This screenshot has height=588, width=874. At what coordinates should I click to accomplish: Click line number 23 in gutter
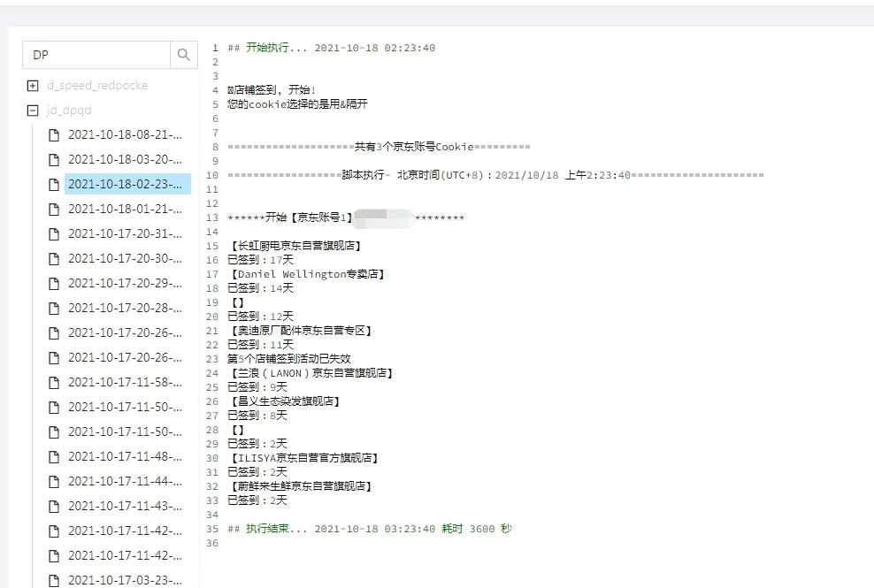(212, 359)
